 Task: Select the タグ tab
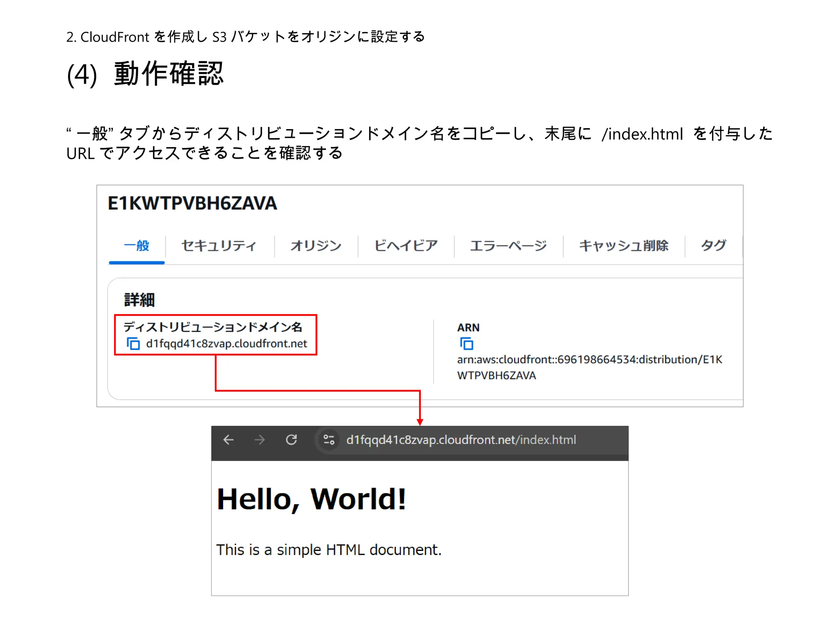click(x=714, y=245)
